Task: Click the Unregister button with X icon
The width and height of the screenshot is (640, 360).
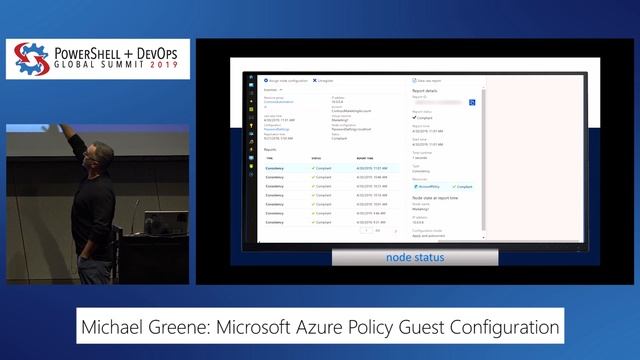Action: 323,81
